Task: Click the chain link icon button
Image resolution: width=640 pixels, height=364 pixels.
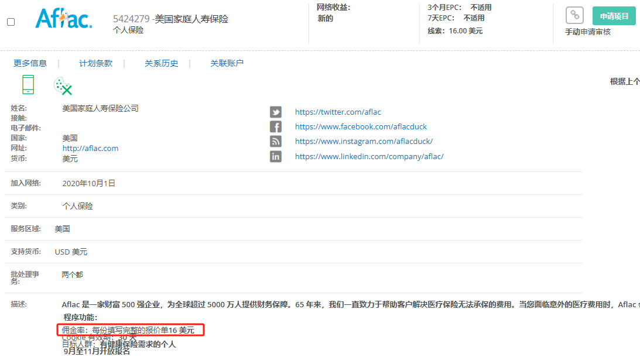Action: coord(574,15)
